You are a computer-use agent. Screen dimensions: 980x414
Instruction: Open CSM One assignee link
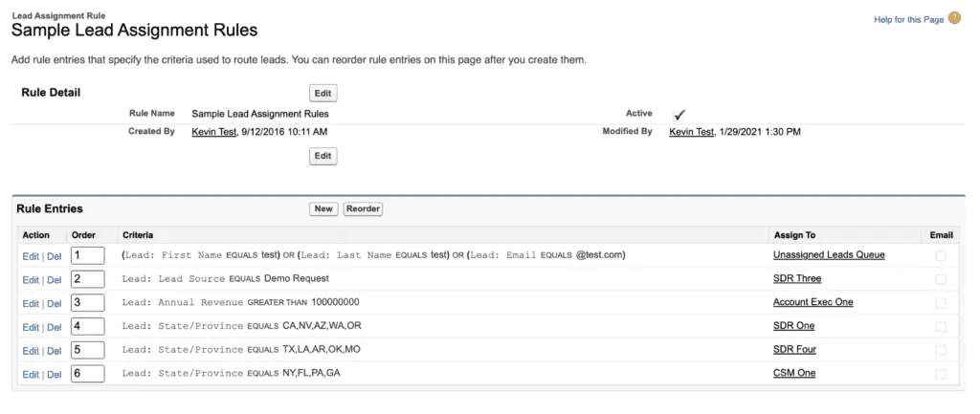point(794,374)
